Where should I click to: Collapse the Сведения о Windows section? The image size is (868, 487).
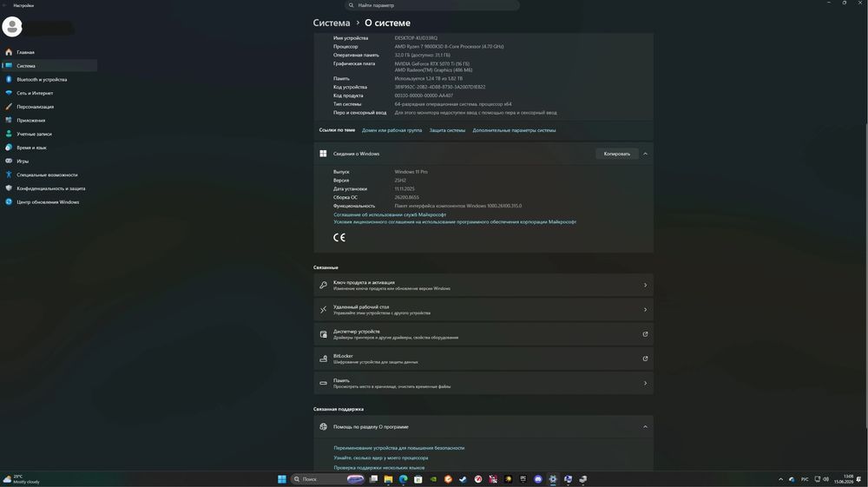tap(645, 154)
